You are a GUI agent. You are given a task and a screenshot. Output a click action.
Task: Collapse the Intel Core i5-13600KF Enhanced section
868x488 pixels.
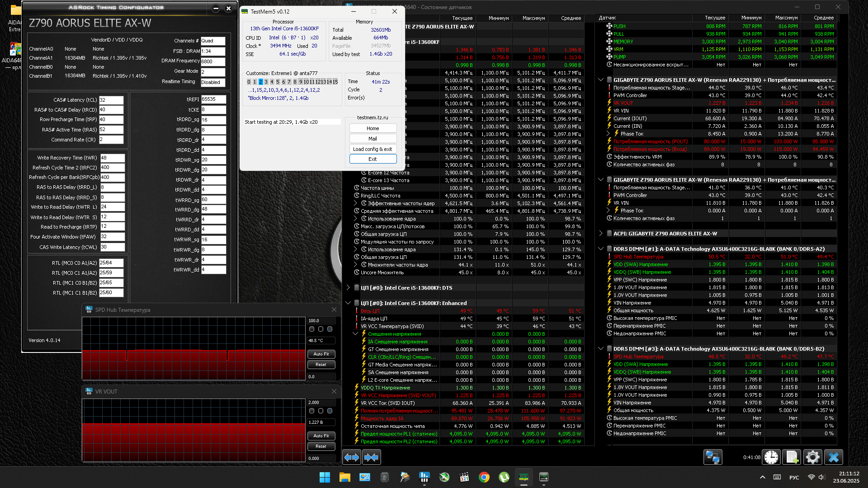[348, 303]
